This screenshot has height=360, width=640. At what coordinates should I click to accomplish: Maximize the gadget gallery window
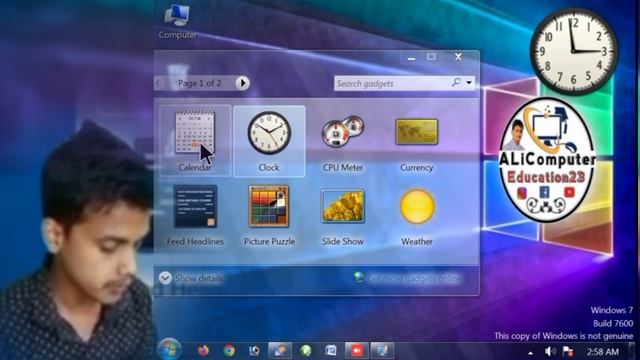coord(431,57)
